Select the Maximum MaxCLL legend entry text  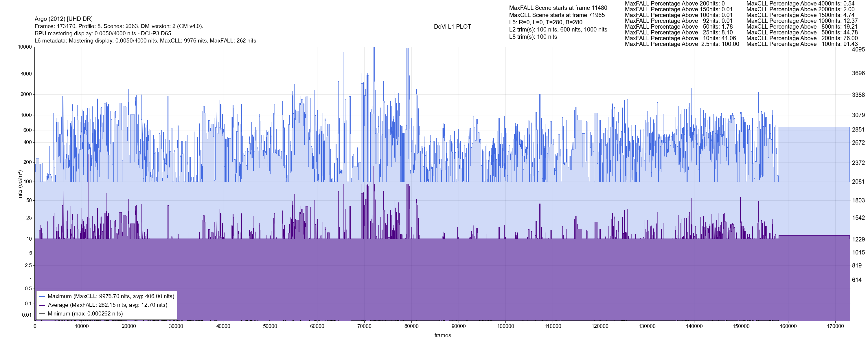click(x=111, y=296)
